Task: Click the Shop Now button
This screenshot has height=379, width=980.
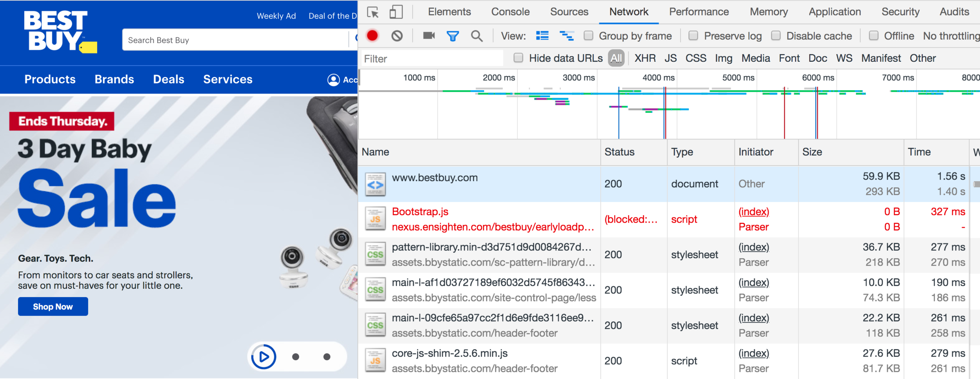Action: point(53,306)
